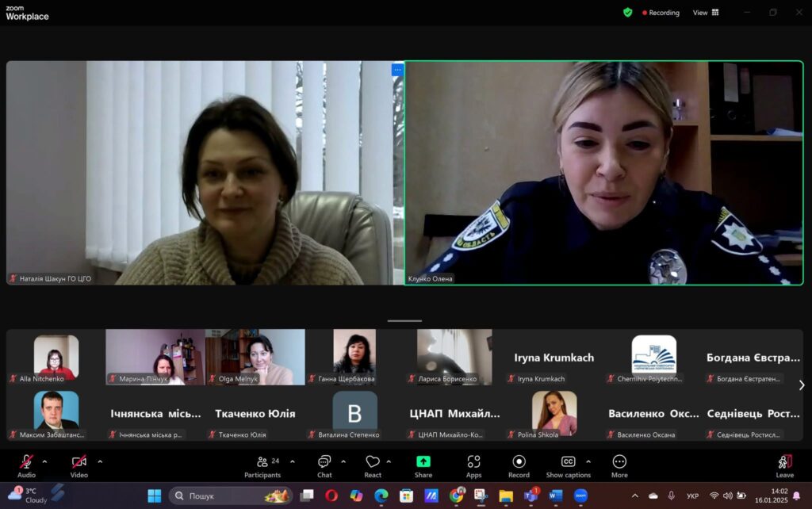Turn on camera with Video button
The height and width of the screenshot is (509, 812).
coord(79,462)
